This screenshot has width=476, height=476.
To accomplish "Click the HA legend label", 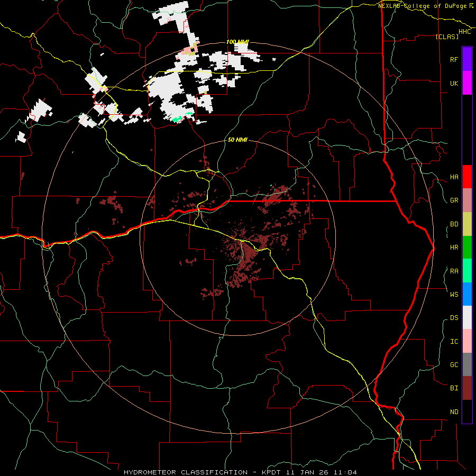I will [x=454, y=177].
